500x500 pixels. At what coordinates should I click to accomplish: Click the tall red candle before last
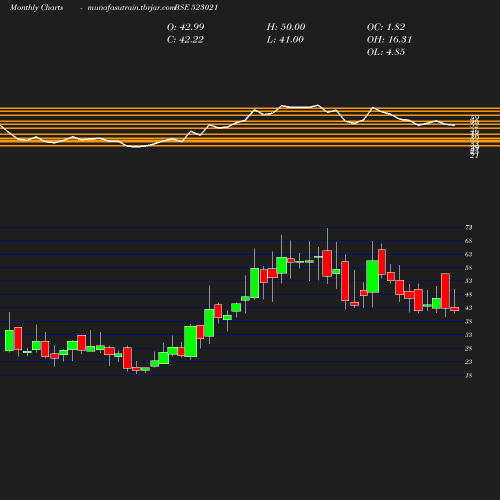(x=445, y=291)
